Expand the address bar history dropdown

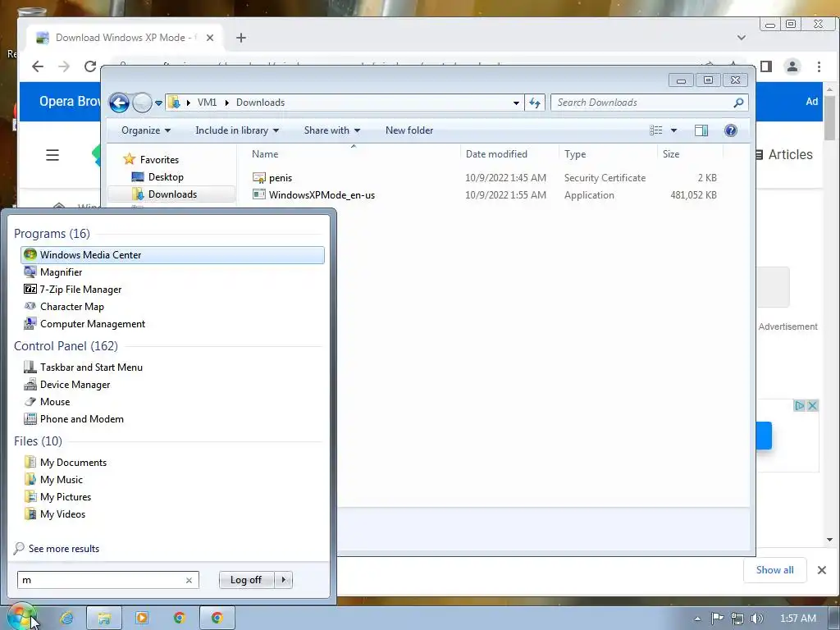(x=516, y=103)
